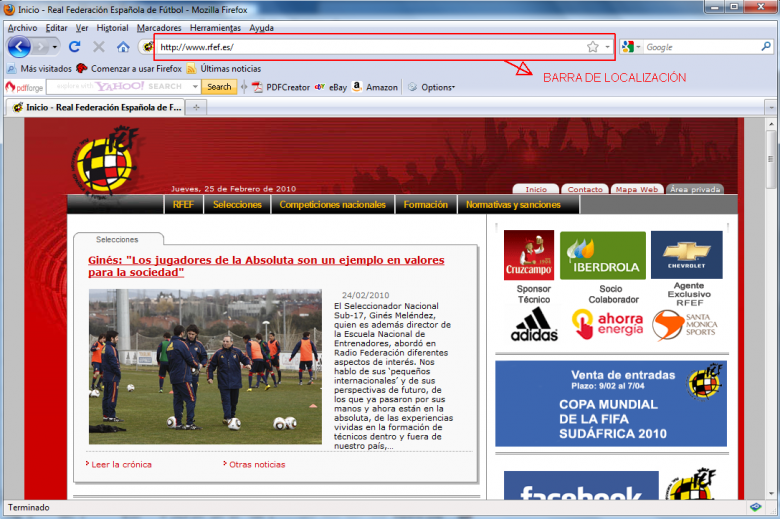Viewport: 780px width, 519px height.
Task: Click the training session photo
Action: pos(205,367)
